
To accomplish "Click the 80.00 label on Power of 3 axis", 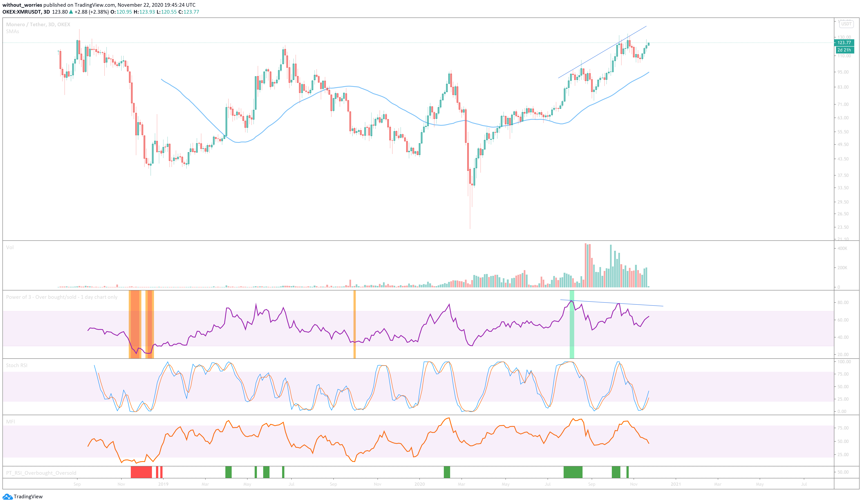I will (843, 302).
